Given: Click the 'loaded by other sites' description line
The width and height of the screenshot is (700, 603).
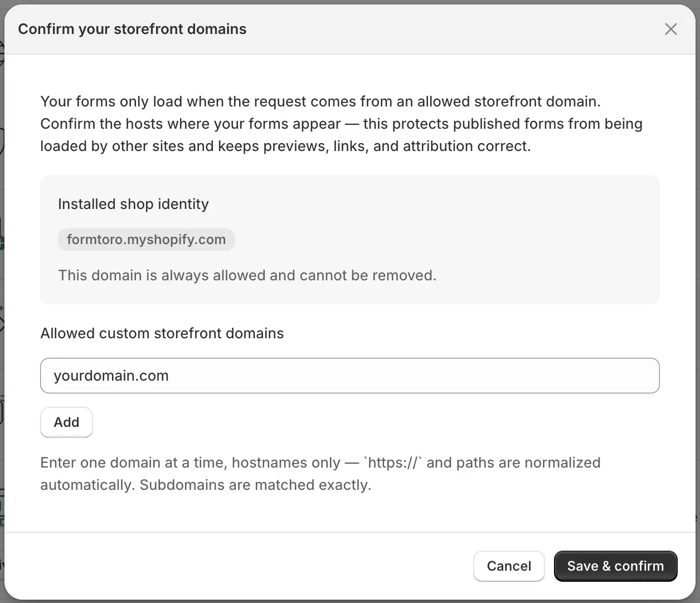Looking at the screenshot, I should point(285,146).
